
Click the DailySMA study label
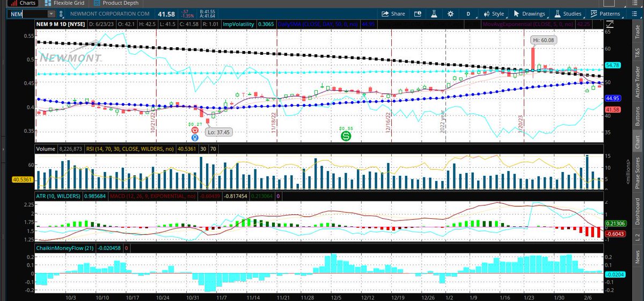click(x=319, y=24)
